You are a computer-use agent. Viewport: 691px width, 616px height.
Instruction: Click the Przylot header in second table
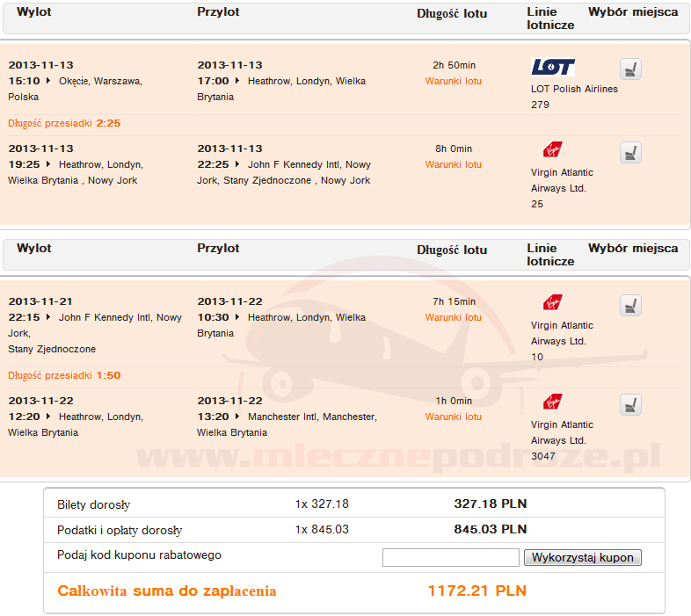218,248
